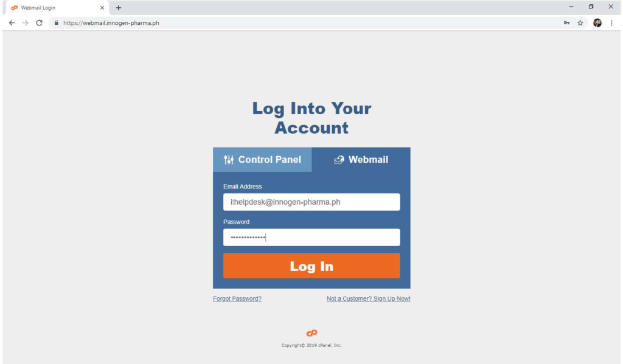
Task: Open saved passwords key icon
Action: (566, 23)
